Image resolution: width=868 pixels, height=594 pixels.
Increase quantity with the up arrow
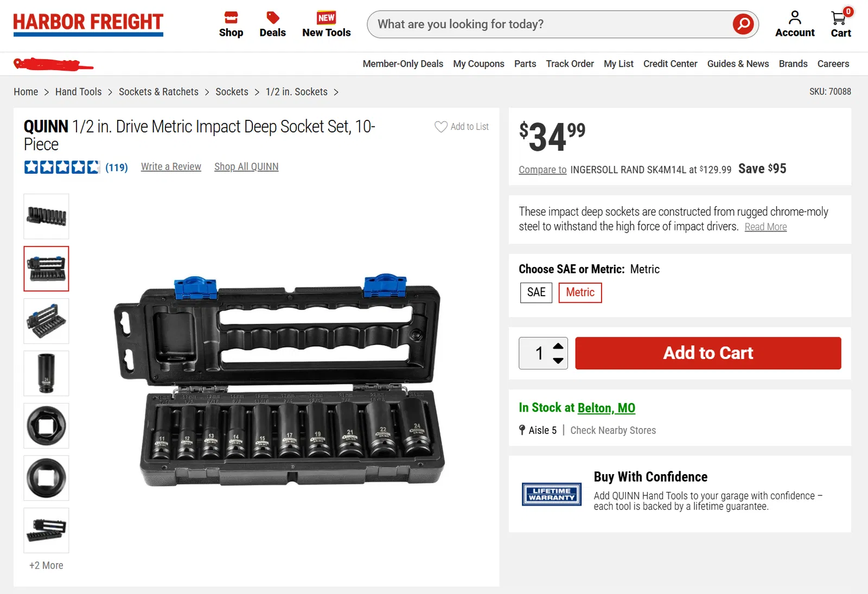(558, 346)
